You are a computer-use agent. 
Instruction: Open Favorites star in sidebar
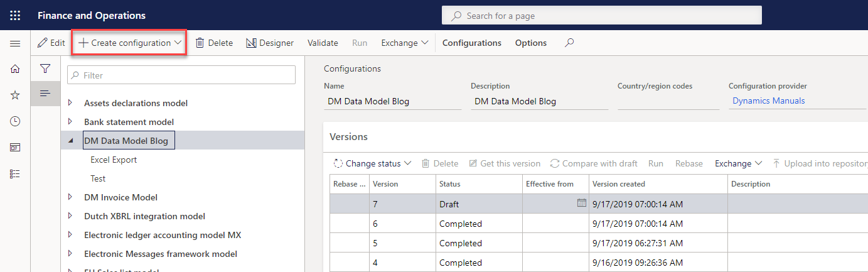pos(15,95)
